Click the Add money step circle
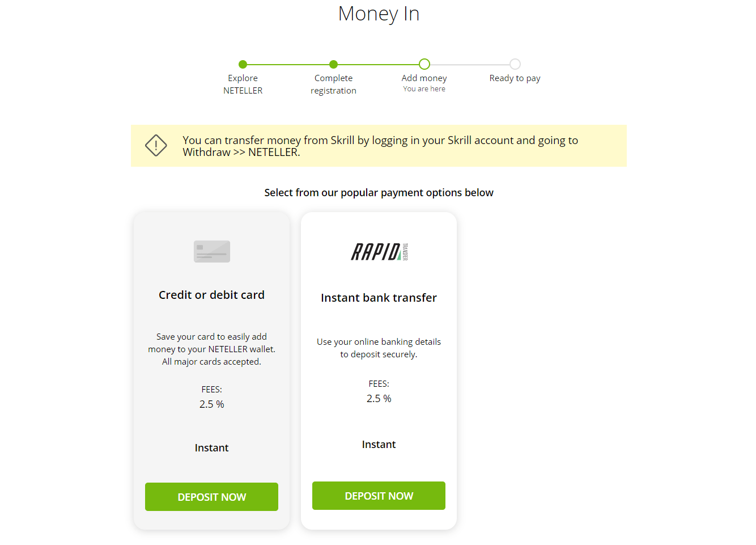756x545 pixels. tap(424, 64)
